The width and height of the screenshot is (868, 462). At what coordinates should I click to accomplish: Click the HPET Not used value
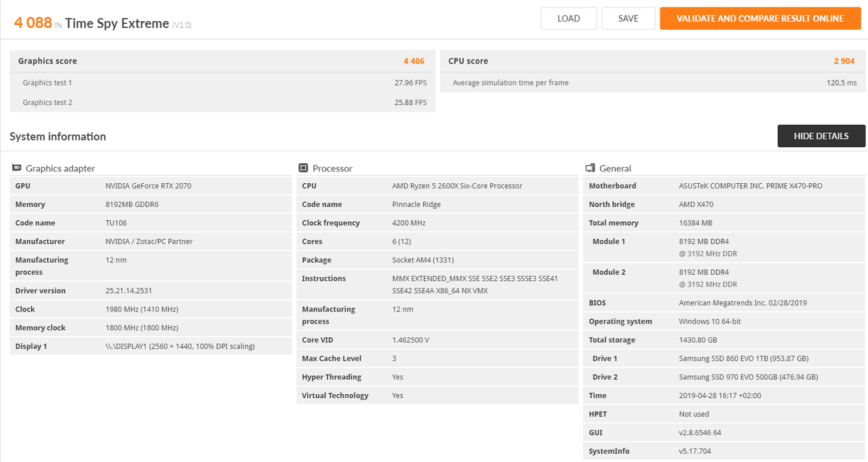[694, 414]
